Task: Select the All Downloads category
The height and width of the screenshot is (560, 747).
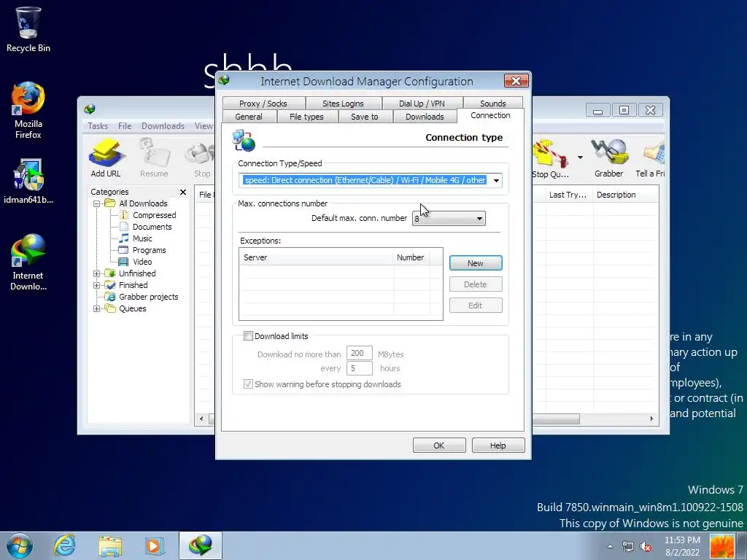Action: (x=143, y=204)
